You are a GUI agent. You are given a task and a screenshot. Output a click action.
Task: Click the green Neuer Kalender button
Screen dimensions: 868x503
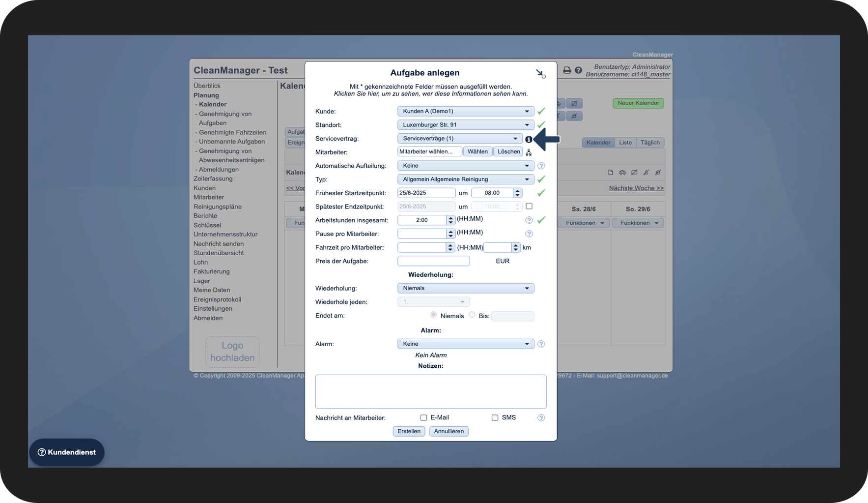[638, 103]
